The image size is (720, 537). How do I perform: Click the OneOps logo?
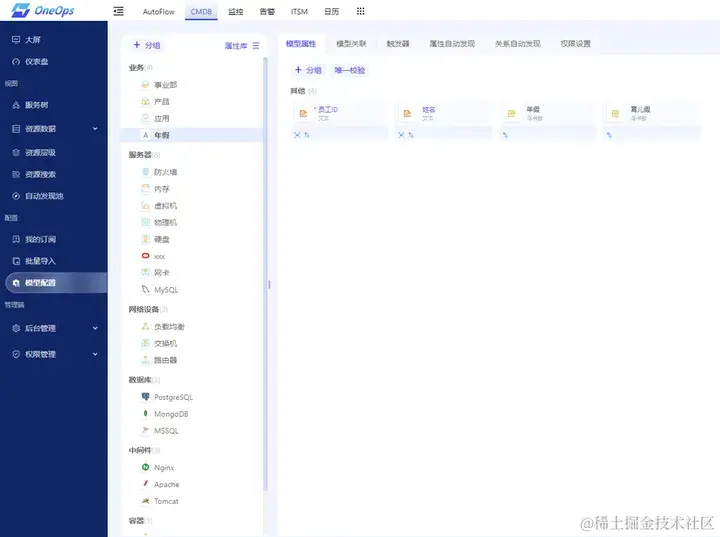[x=43, y=10]
